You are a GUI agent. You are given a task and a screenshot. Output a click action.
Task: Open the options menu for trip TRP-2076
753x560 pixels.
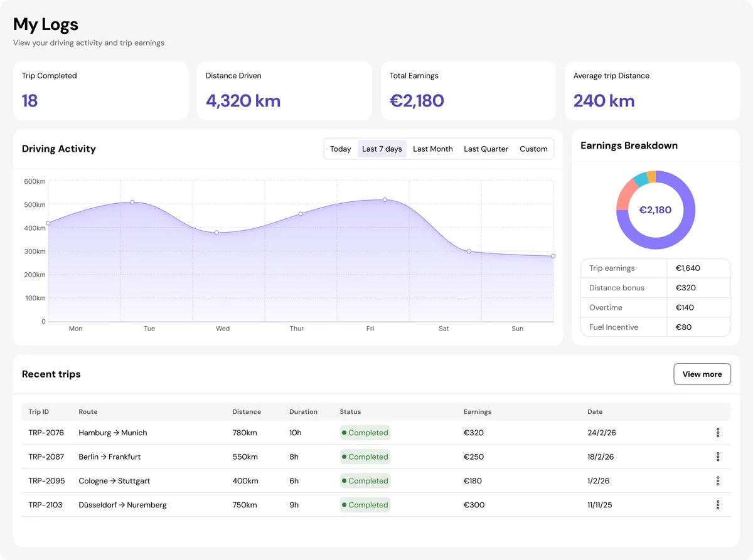click(x=718, y=433)
